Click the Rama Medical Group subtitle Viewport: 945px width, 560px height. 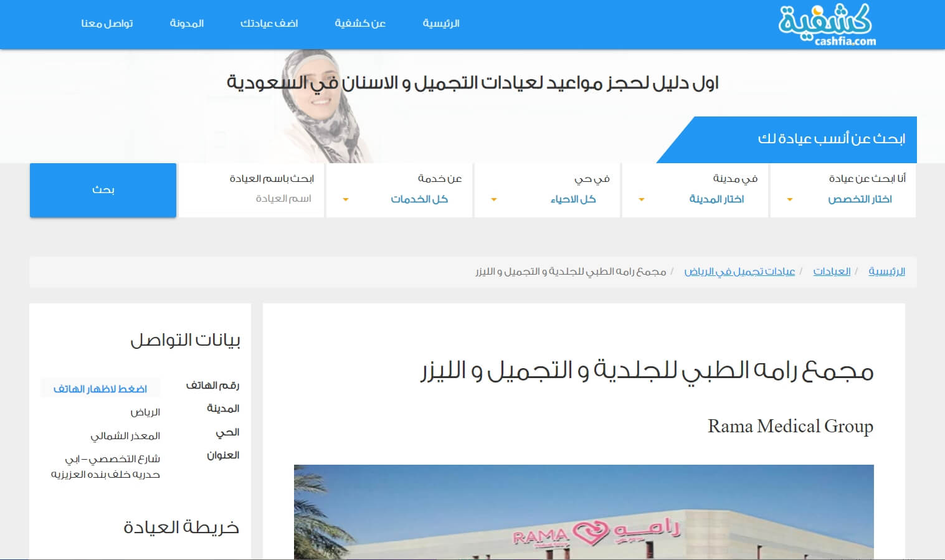click(x=791, y=426)
